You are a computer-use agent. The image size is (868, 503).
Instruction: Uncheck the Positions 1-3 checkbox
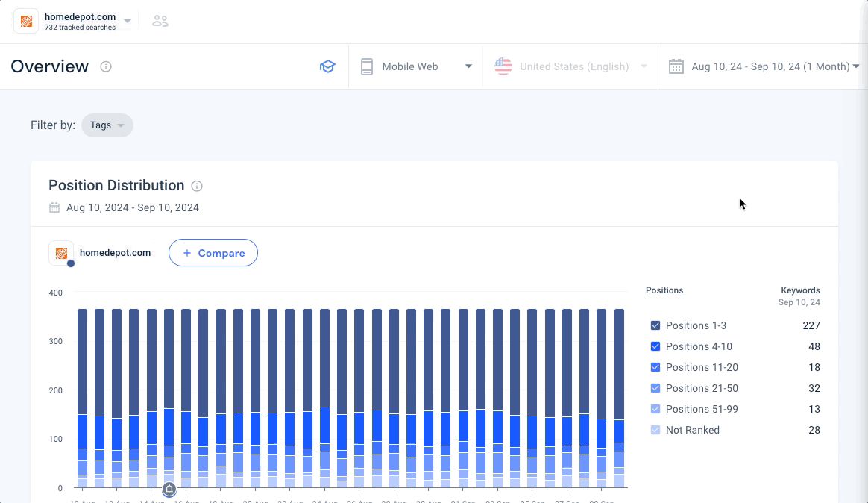(655, 325)
